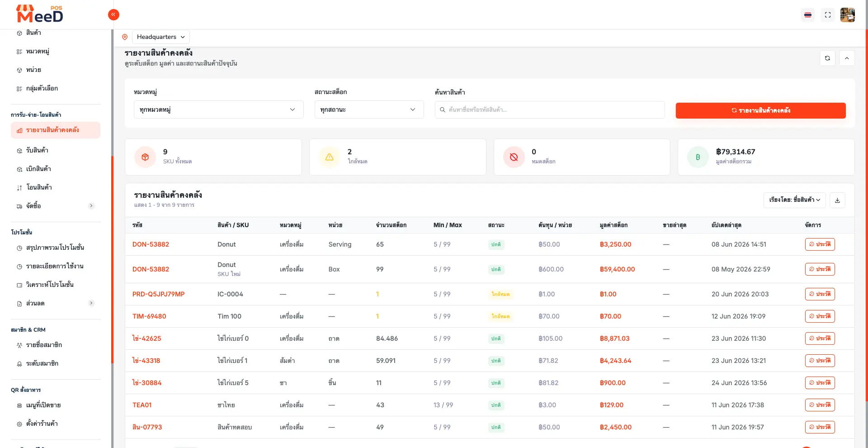Viewport: 868px width, 448px height.
Task: Click the orange รายงานสินค้าคงคลัง button
Action: pos(760,110)
